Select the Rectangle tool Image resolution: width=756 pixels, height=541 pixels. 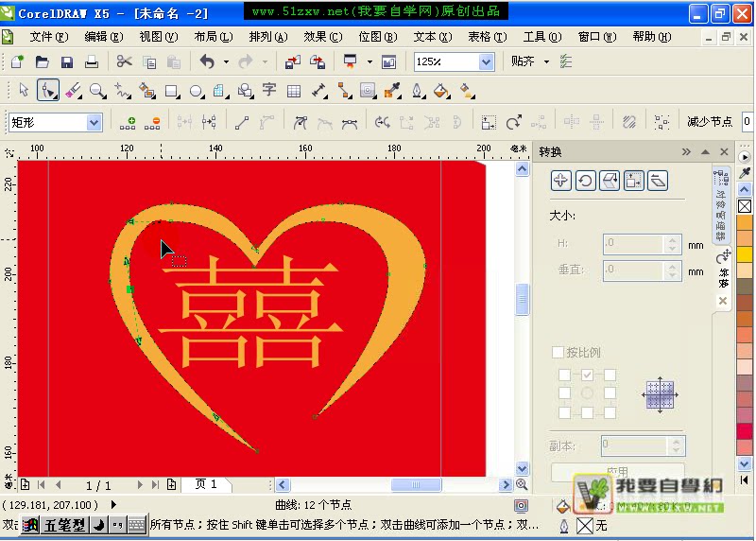coord(172,90)
